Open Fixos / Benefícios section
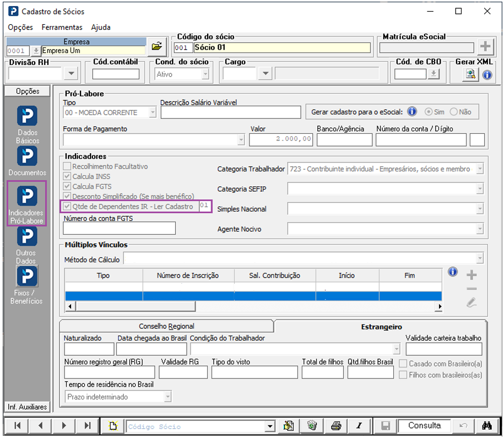Screen dimensions: 504x438 click(x=27, y=277)
